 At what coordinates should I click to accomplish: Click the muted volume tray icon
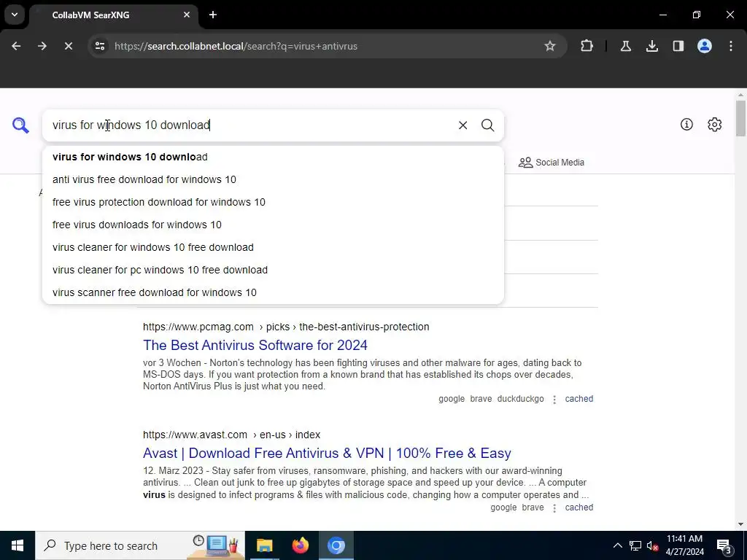653,545
